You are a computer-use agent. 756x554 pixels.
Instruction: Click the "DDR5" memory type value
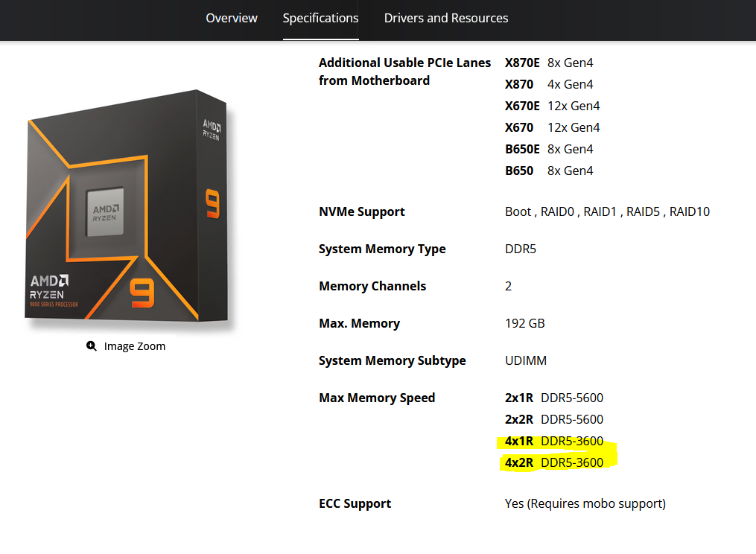pyautogui.click(x=521, y=249)
